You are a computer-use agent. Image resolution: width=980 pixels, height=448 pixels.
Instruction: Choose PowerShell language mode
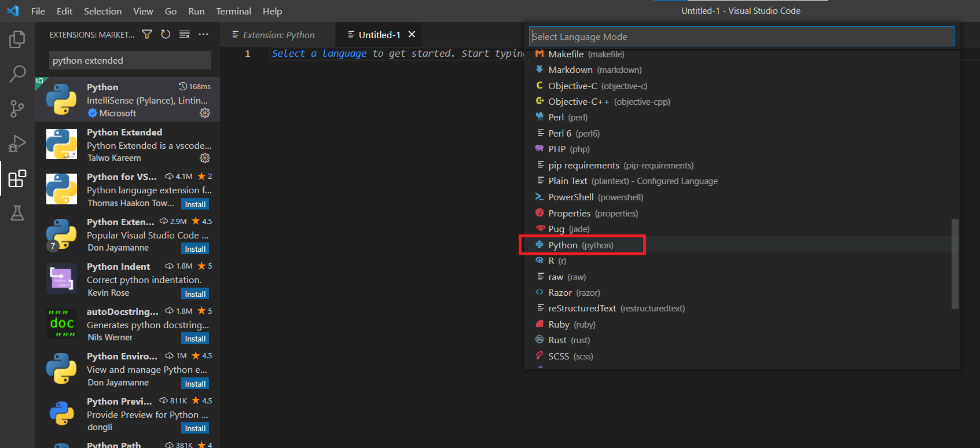(742, 197)
